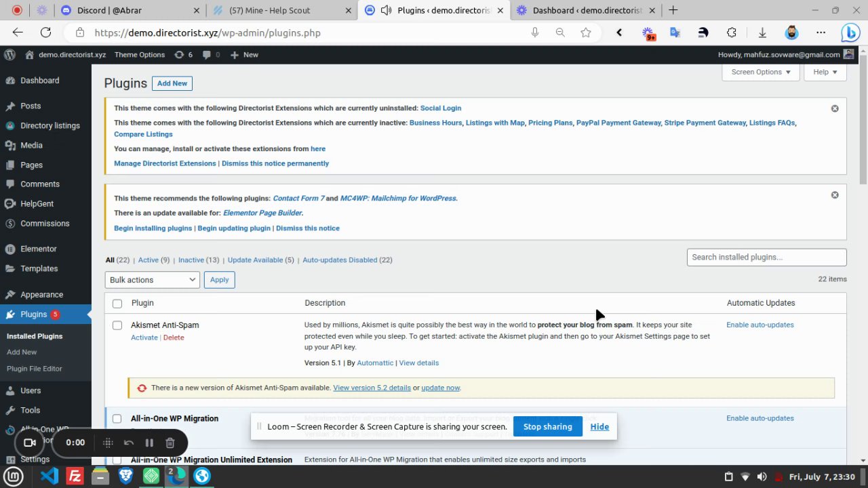Check the Akismet Anti-Spam checkbox
Viewport: 868px width, 488px height.
117,325
